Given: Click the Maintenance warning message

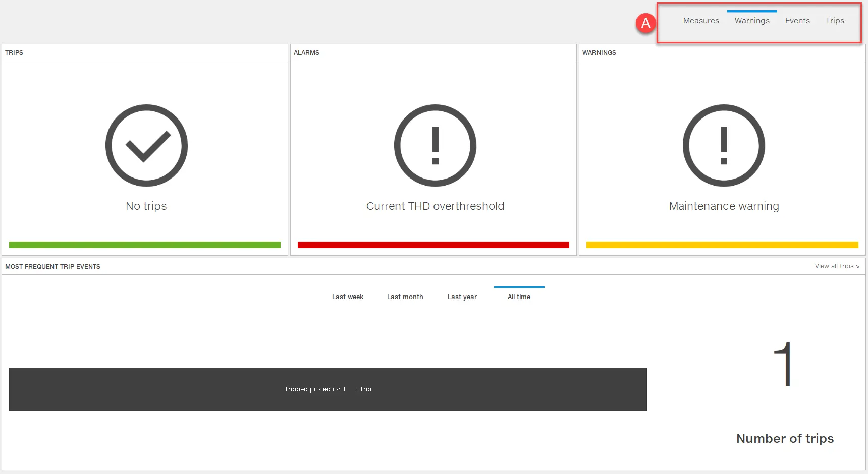Looking at the screenshot, I should pyautogui.click(x=724, y=206).
